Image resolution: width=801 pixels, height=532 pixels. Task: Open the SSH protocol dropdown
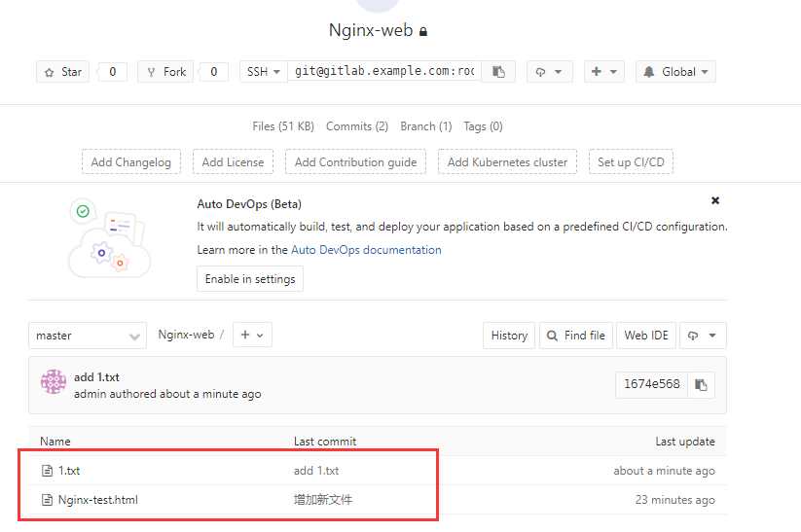coord(264,72)
